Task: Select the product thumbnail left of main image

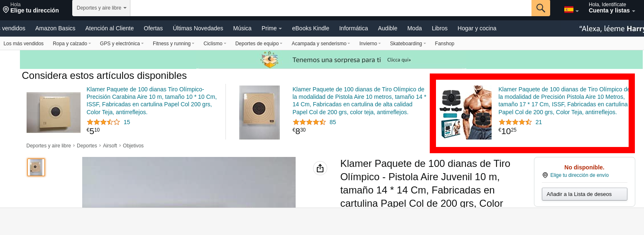Action: pos(36,167)
